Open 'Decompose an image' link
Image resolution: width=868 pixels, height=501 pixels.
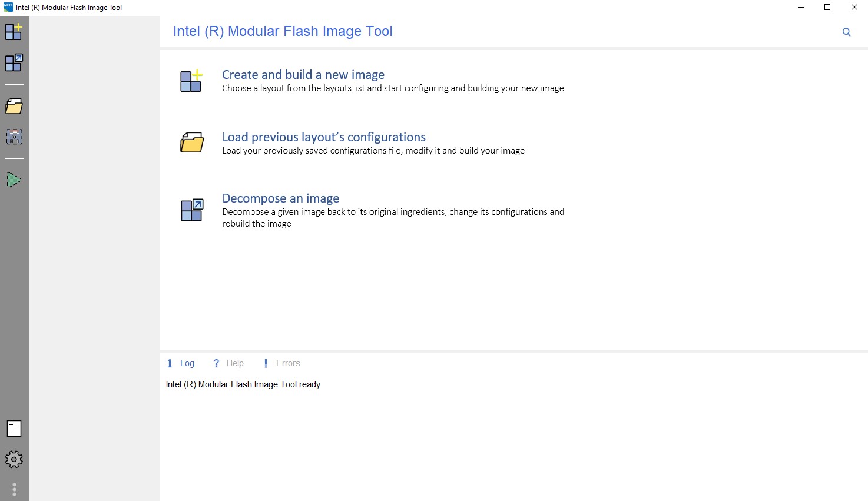point(281,198)
